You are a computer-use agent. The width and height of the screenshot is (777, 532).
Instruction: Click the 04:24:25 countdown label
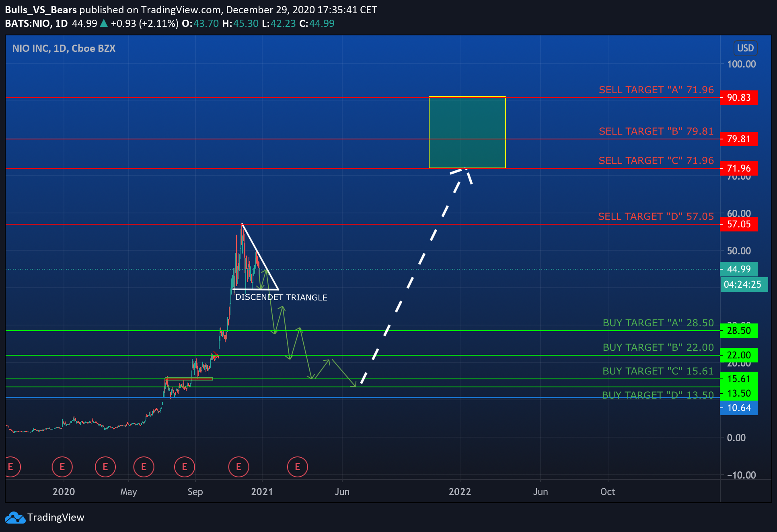(743, 284)
